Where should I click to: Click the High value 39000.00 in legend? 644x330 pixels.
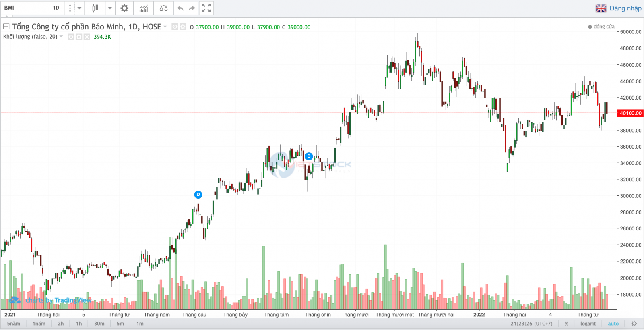[x=238, y=27]
